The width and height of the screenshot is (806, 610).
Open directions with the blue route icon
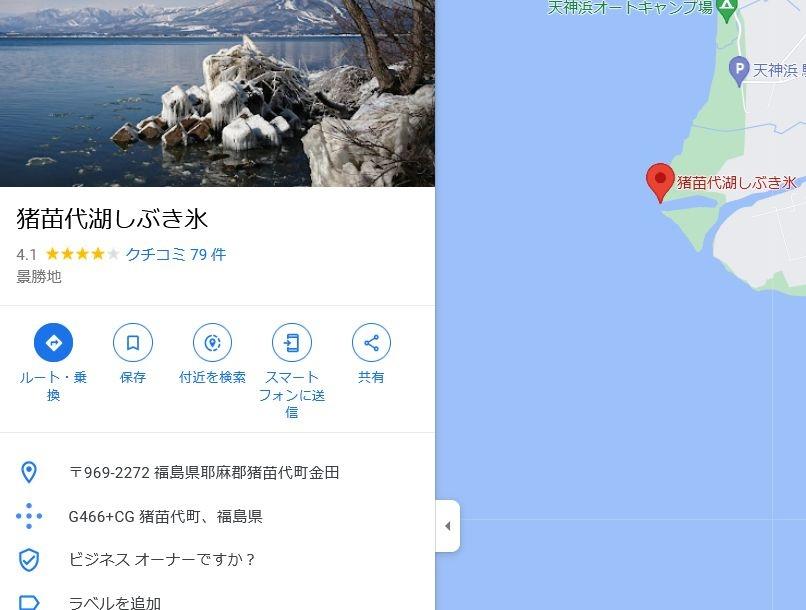pos(53,343)
